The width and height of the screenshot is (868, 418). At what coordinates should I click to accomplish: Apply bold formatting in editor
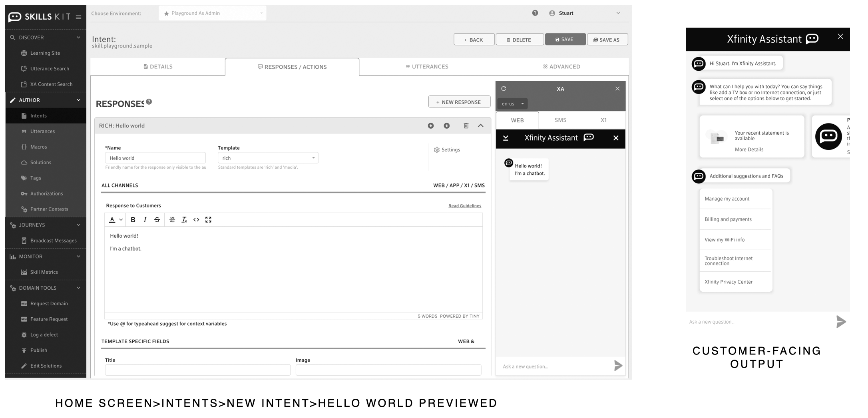(133, 219)
